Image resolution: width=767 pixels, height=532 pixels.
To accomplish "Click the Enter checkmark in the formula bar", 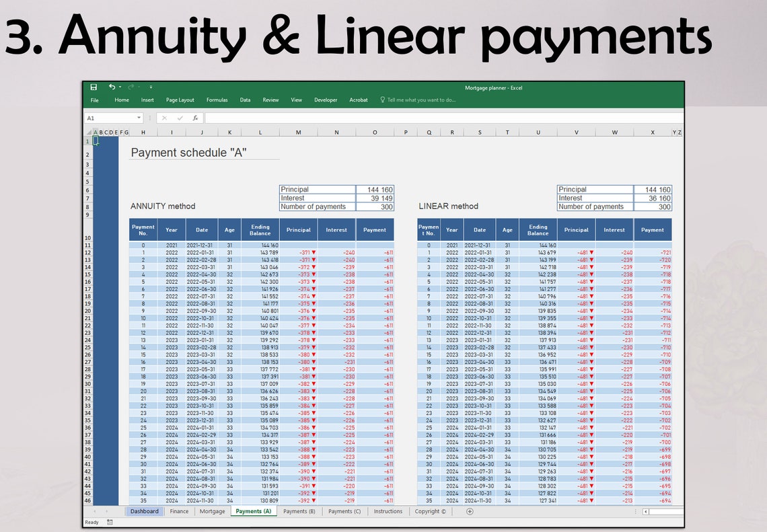I will coord(180,118).
